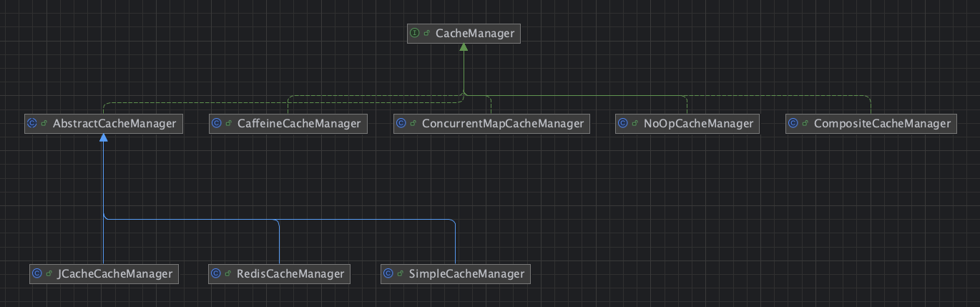
Task: Click the class icon on CaffeineCacheManager
Action: (x=216, y=124)
